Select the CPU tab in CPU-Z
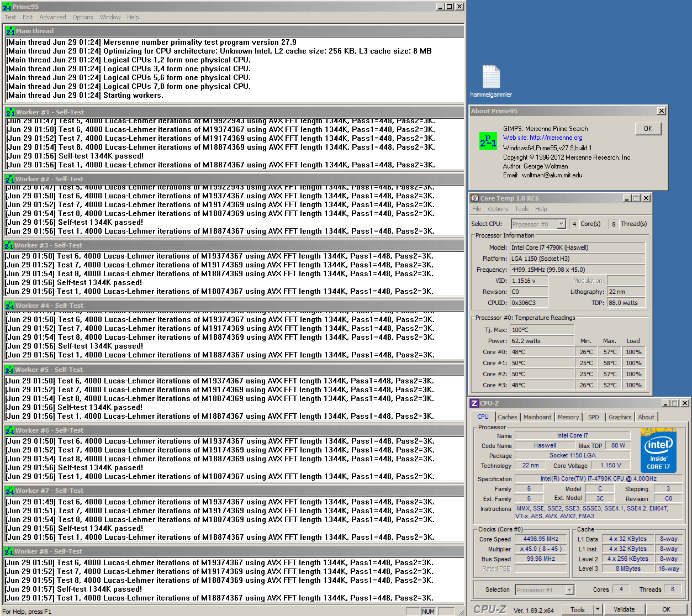Image resolution: width=692 pixels, height=616 pixels. [483, 417]
